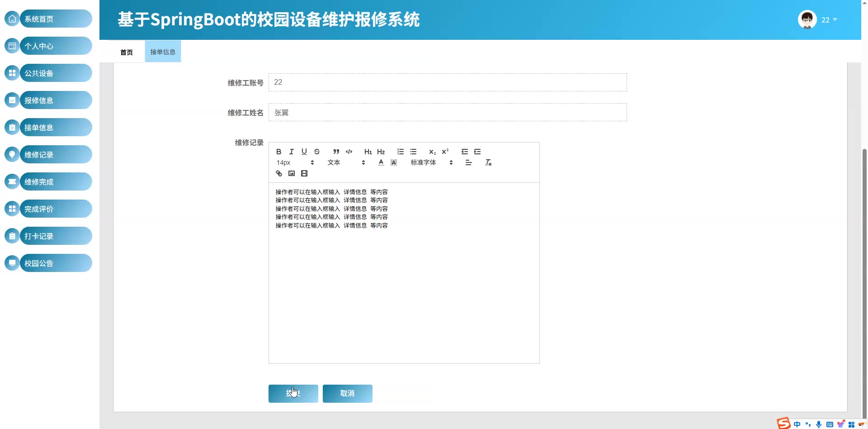Open the user 22 account dropdown
Screen dimensions: 868x429
[x=830, y=20]
